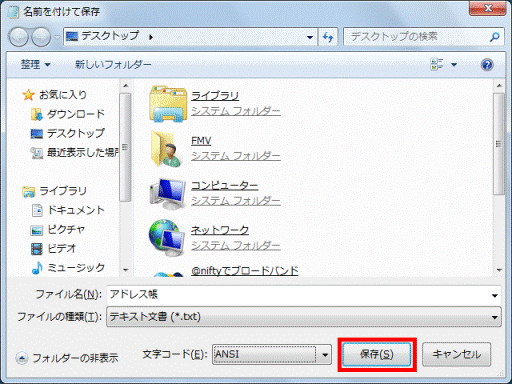Select ピクチャ library in navigation pane

[x=66, y=229]
